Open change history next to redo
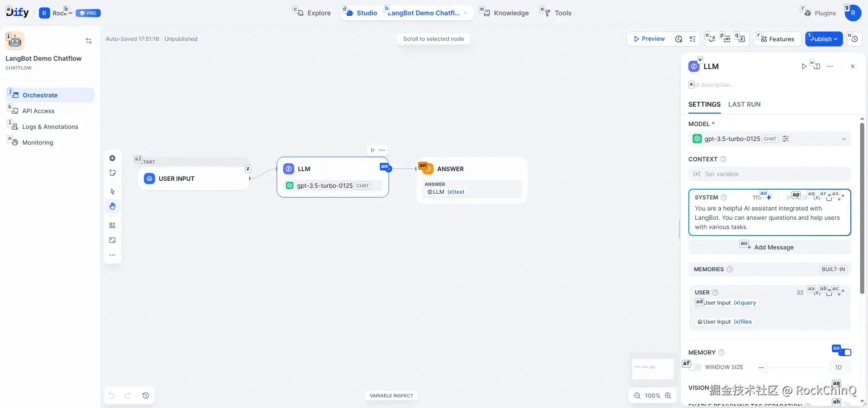Image resolution: width=868 pixels, height=408 pixels. (x=146, y=395)
